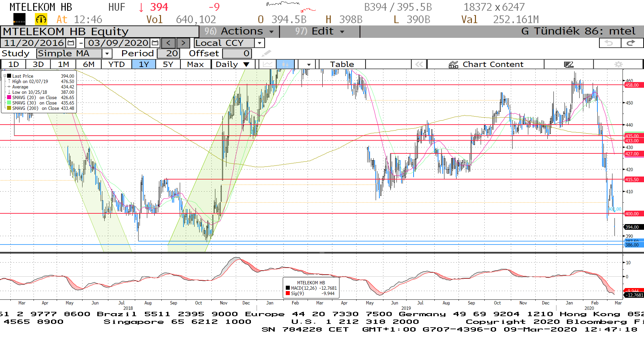Select the Average legend row

tap(41, 87)
